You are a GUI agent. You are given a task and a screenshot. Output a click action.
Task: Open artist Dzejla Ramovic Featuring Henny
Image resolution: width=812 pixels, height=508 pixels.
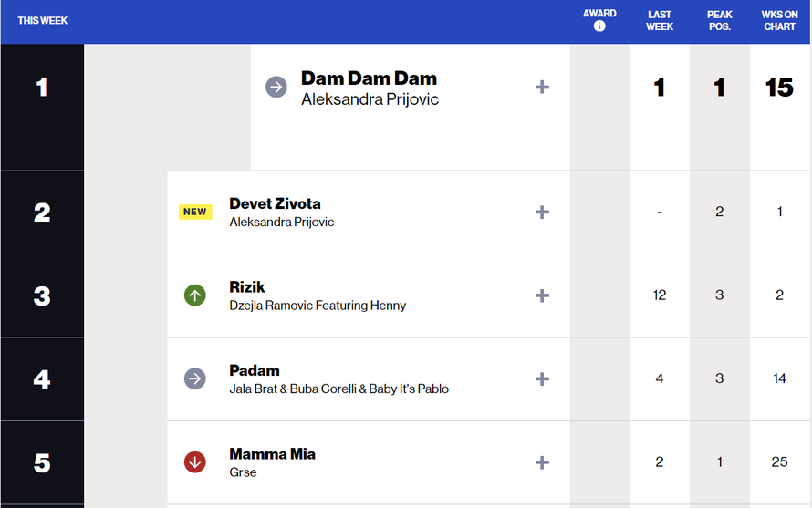[318, 306]
